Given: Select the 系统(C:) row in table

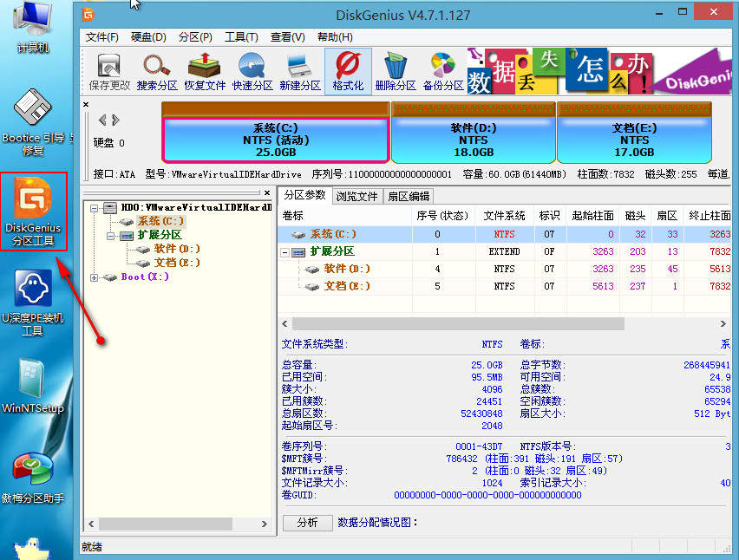Looking at the screenshot, I should pyautogui.click(x=504, y=234).
